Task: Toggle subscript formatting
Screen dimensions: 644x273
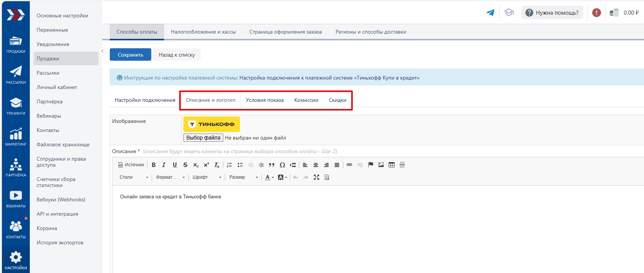Action: click(196, 165)
